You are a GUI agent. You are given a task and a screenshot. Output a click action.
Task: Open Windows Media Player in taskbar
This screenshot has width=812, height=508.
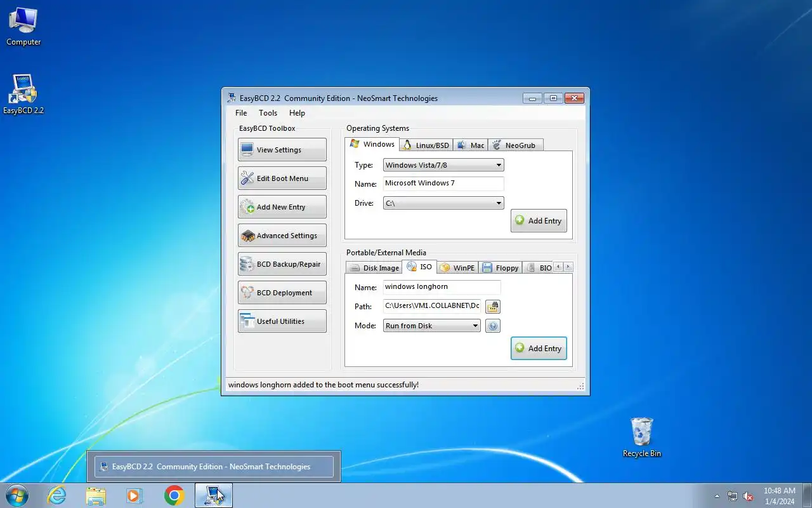pos(134,495)
